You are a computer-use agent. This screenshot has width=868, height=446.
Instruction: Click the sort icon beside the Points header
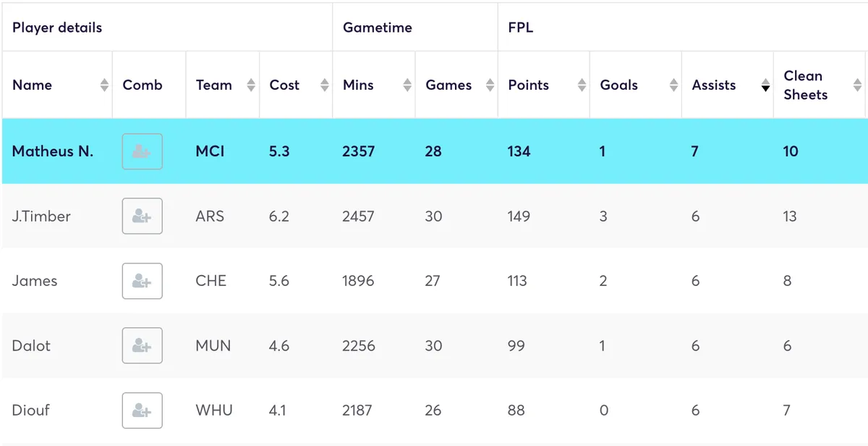(582, 85)
